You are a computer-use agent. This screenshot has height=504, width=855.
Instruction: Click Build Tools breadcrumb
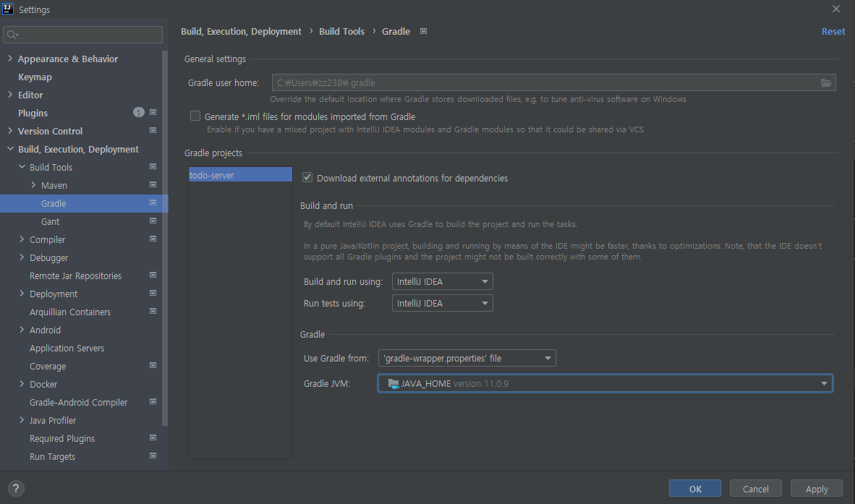[341, 32]
